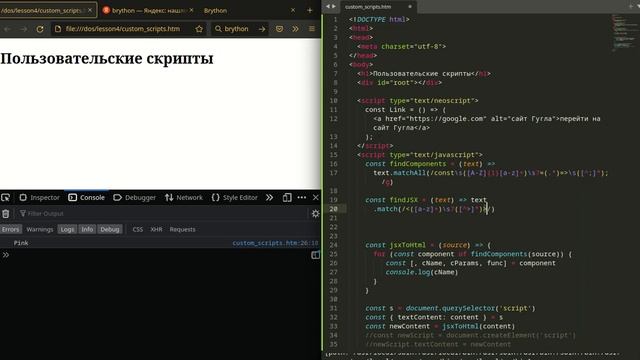Focus the URL address bar
The height and width of the screenshot is (360, 640).
point(122,29)
